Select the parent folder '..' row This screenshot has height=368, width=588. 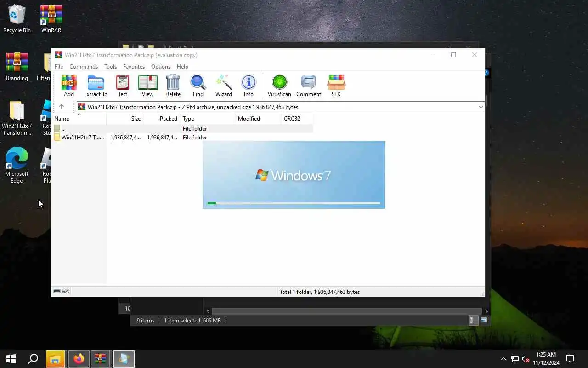tap(182, 128)
